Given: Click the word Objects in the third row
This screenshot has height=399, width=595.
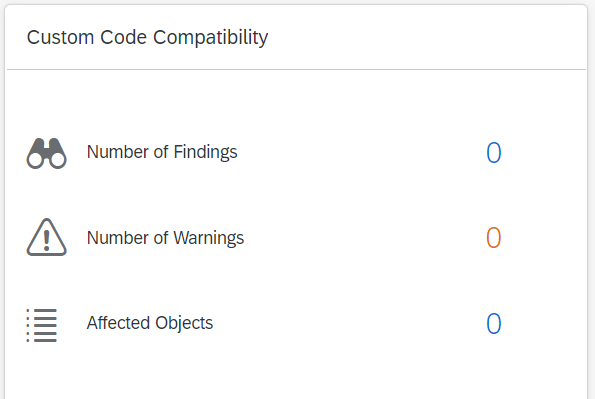Looking at the screenshot, I should tap(184, 323).
